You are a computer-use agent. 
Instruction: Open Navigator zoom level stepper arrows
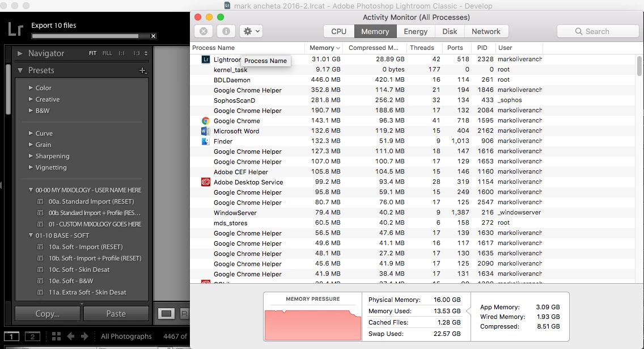[x=146, y=53]
